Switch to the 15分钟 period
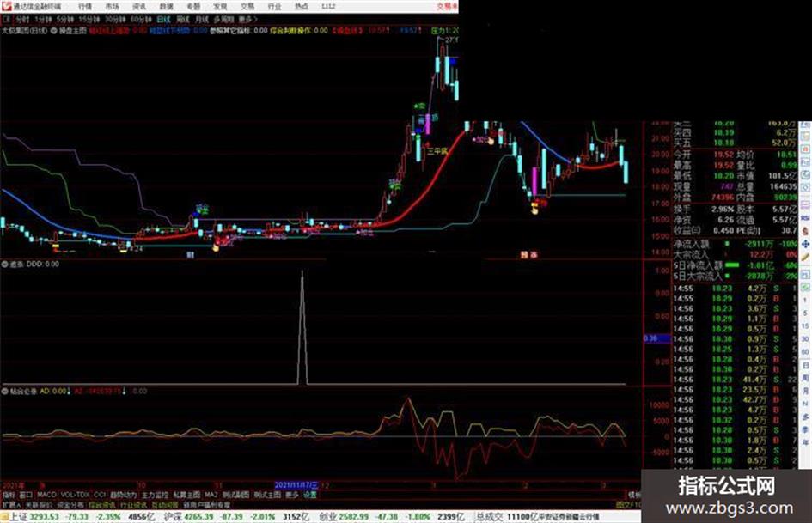Viewport: 812px width, 523px height. [89, 20]
